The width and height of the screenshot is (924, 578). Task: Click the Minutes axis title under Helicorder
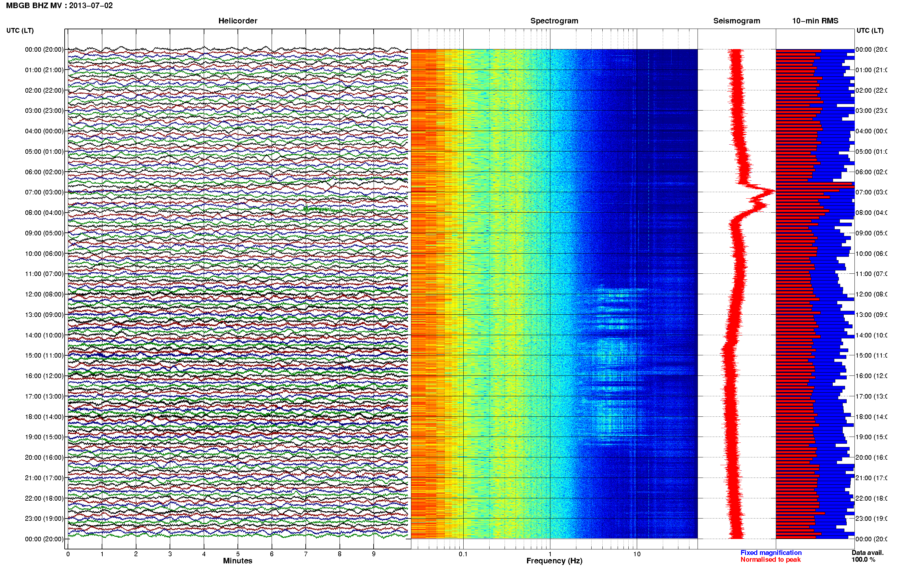click(237, 561)
